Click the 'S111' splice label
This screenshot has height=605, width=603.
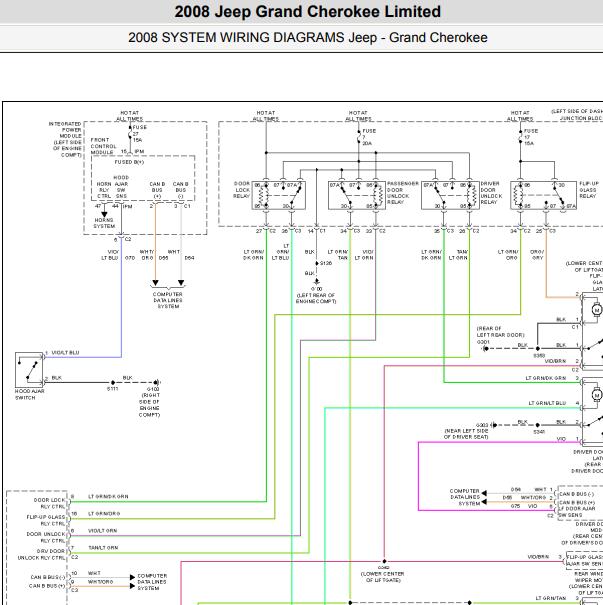[x=112, y=389]
